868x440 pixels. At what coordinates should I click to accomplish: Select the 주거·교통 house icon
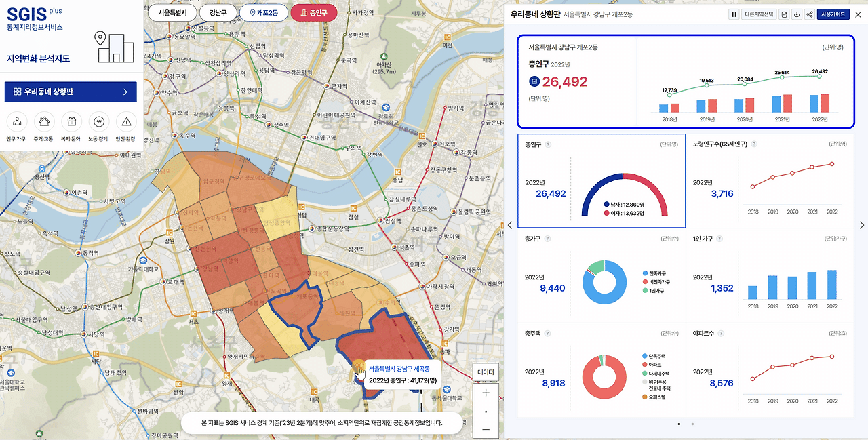tap(44, 122)
